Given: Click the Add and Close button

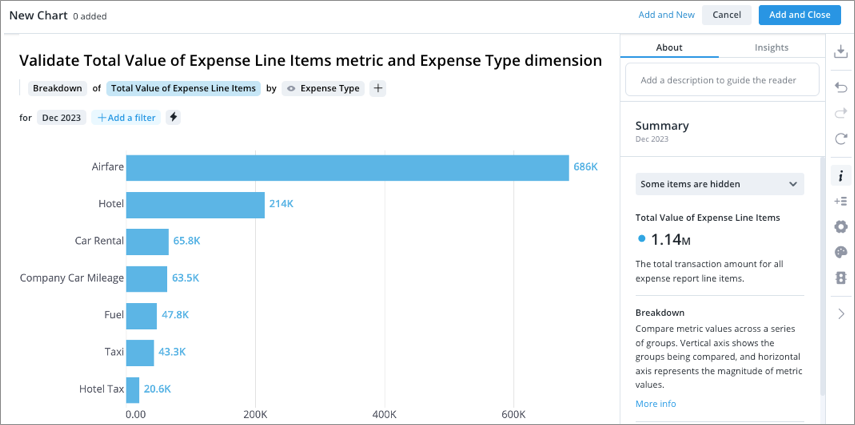Looking at the screenshot, I should pyautogui.click(x=799, y=15).
